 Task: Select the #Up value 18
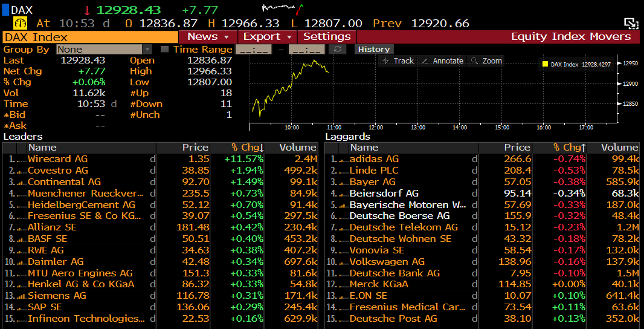(x=226, y=93)
